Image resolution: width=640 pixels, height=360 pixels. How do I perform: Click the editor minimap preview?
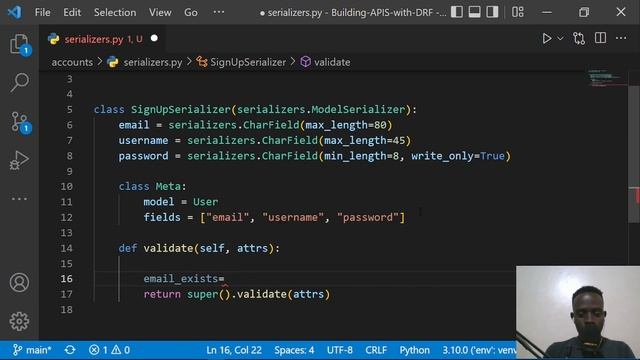[607, 78]
